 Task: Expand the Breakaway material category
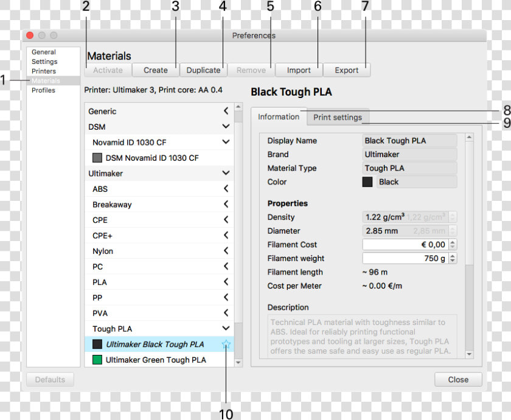pos(226,204)
